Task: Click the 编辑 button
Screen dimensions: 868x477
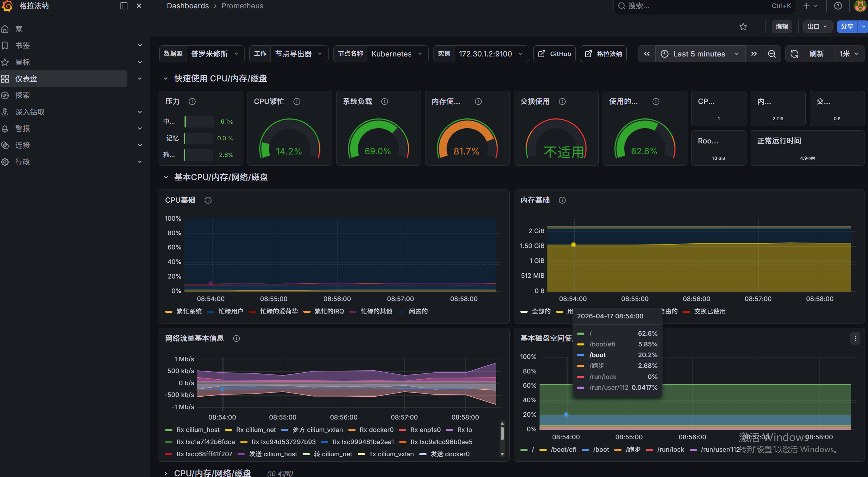Action: coord(781,27)
